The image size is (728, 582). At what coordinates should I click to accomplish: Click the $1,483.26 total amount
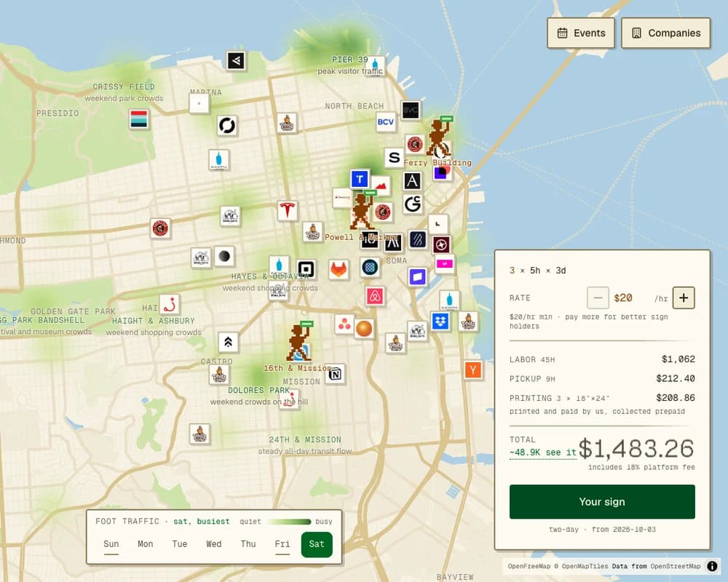(x=636, y=449)
